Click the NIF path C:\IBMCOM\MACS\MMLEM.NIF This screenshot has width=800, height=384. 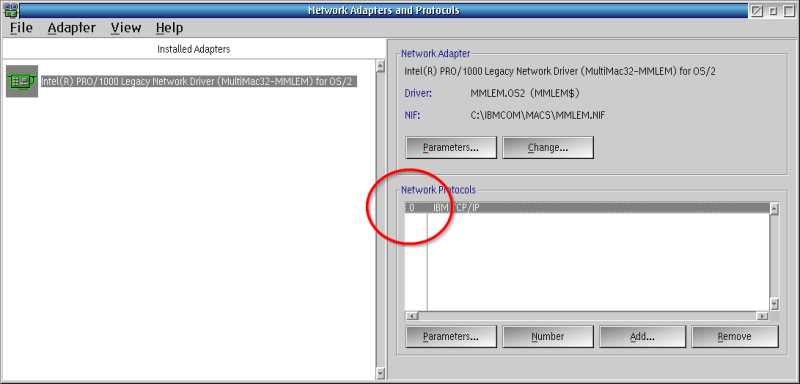[538, 116]
